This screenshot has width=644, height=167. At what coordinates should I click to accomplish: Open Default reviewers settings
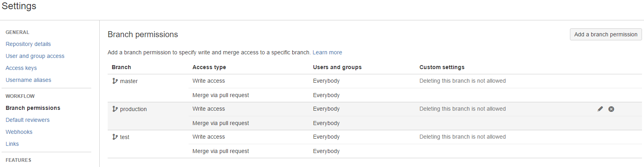[x=28, y=120]
